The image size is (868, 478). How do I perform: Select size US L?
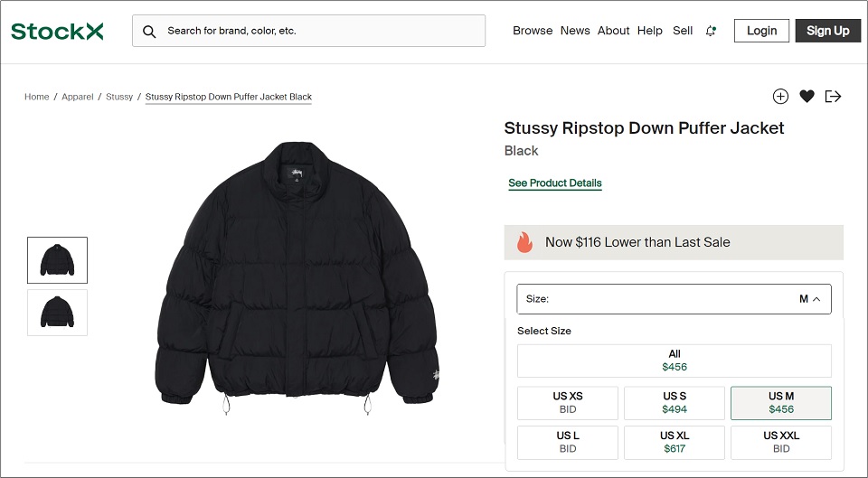pyautogui.click(x=568, y=443)
